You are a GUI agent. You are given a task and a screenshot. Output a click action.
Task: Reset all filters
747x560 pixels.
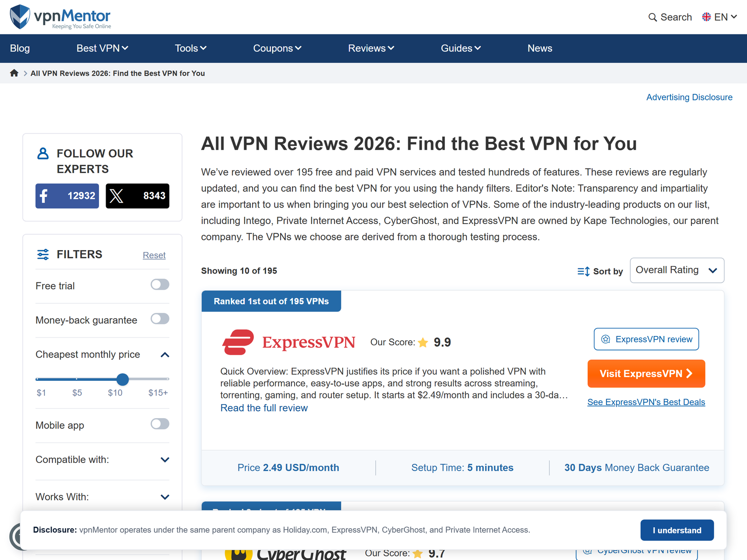(154, 255)
